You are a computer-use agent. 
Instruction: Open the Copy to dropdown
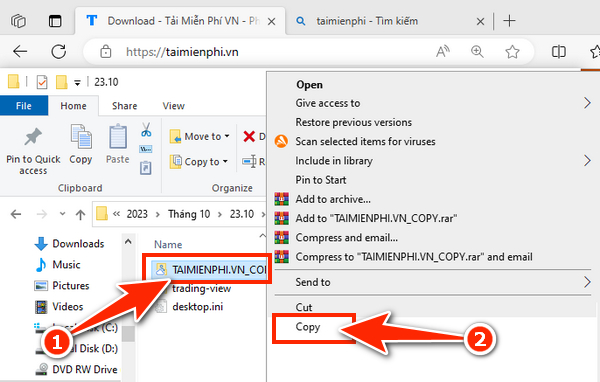[199, 162]
